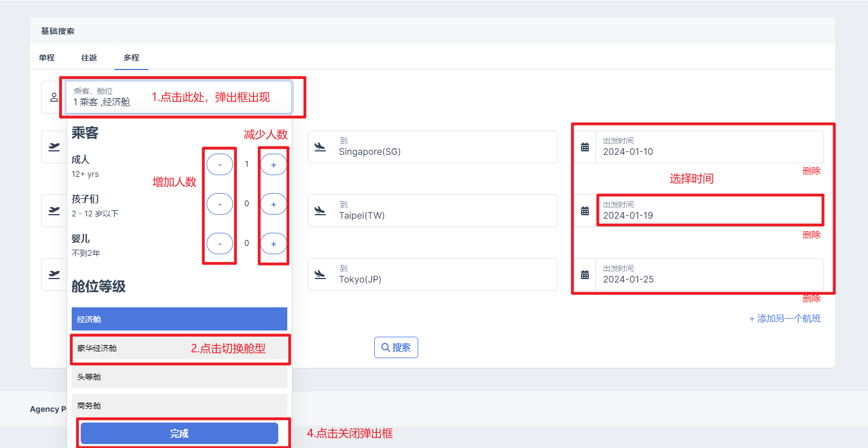
Task: Open the 乘客, 舱位 passenger cabin dropdown
Action: coord(178,97)
